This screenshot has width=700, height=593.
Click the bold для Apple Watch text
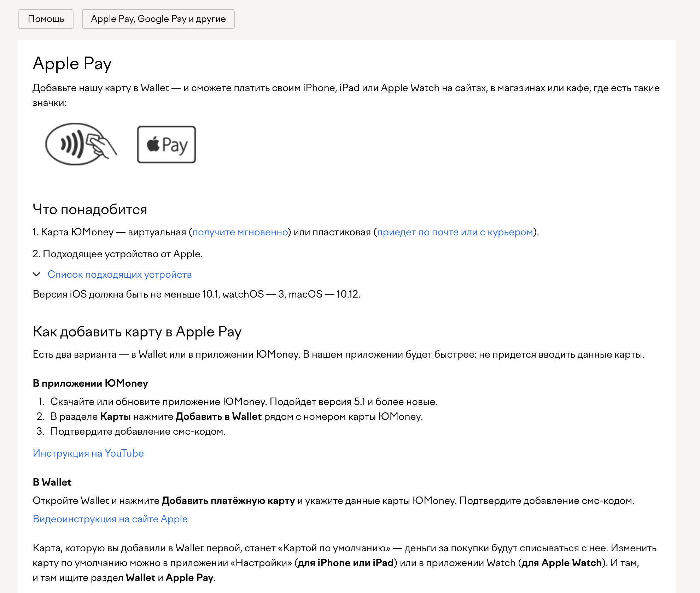coord(561,563)
